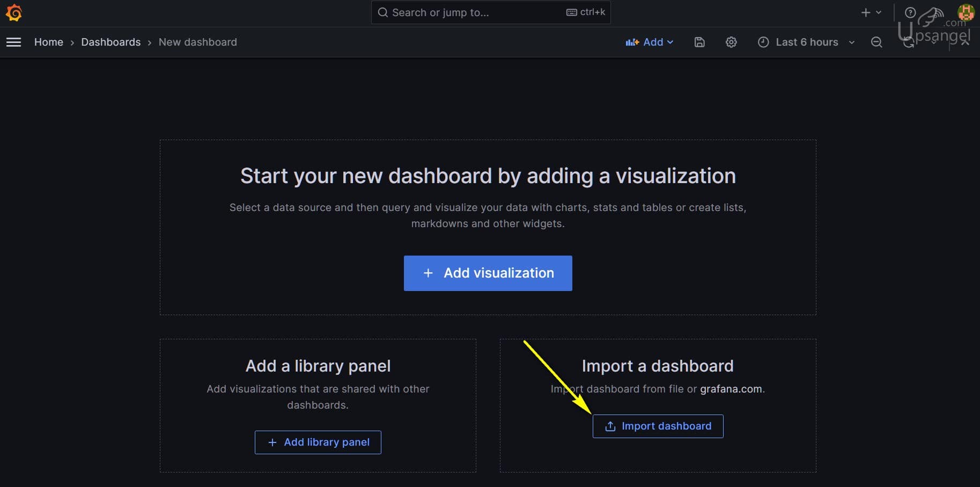Open the grafana.com link
This screenshot has width=980, height=487.
click(x=731, y=389)
